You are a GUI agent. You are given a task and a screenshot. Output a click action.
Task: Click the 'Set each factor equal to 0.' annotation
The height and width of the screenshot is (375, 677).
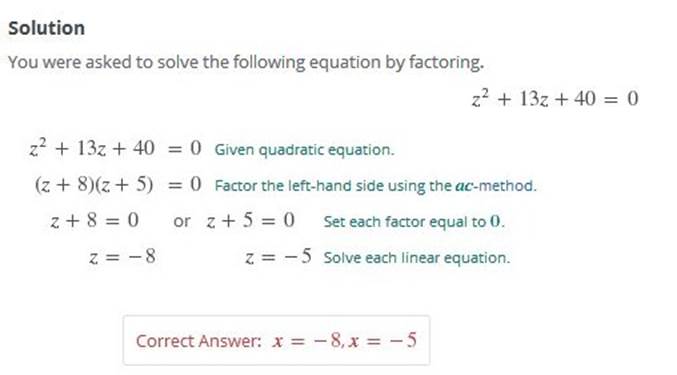click(x=414, y=222)
